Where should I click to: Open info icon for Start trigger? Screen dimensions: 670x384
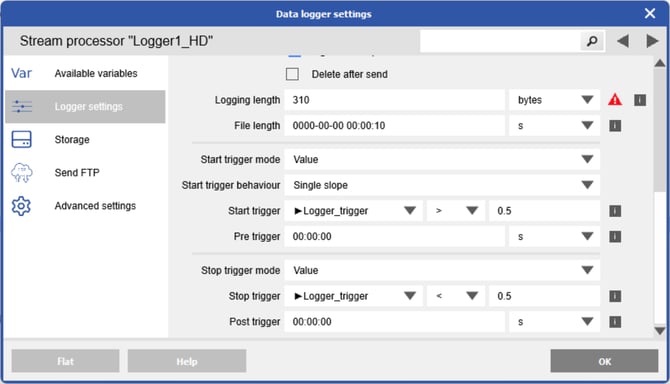pos(615,211)
